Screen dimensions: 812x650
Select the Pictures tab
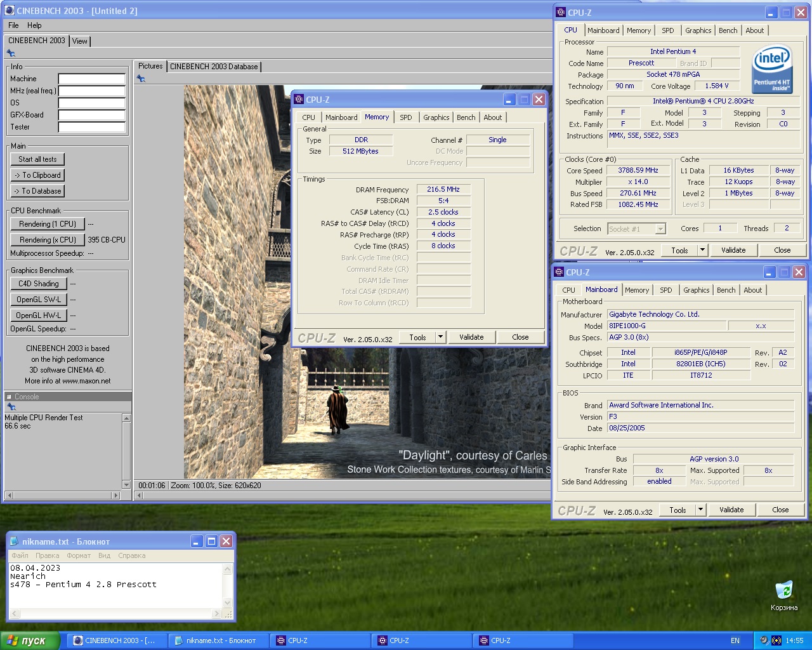[150, 66]
